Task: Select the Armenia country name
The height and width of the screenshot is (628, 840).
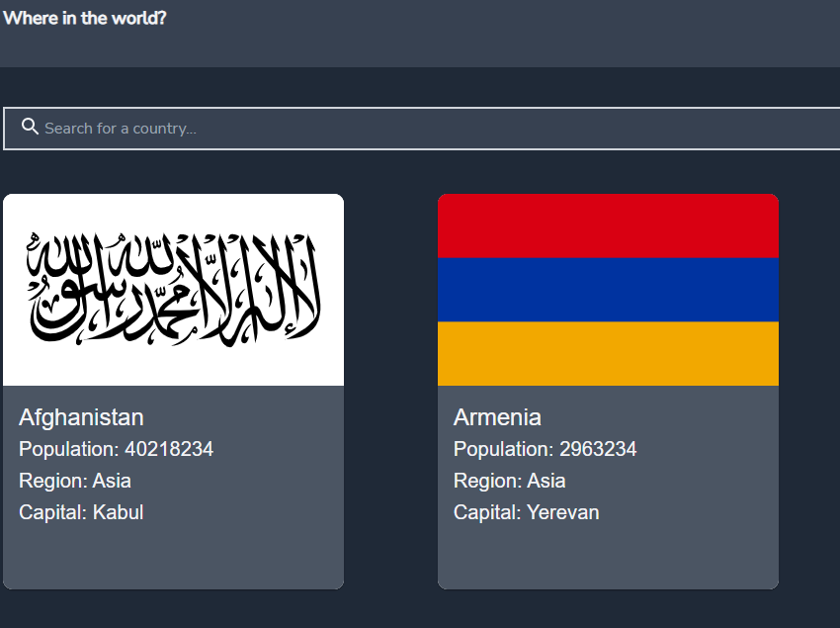Action: click(x=497, y=417)
